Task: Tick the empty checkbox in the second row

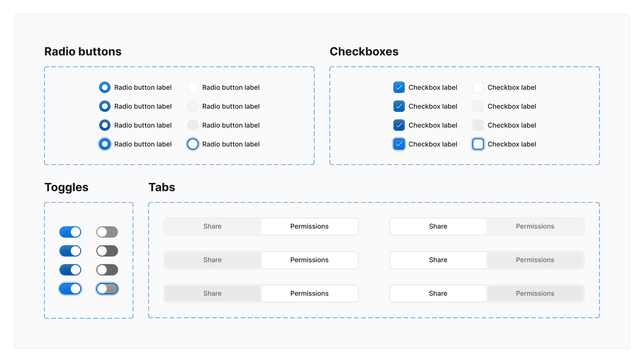Action: click(478, 106)
